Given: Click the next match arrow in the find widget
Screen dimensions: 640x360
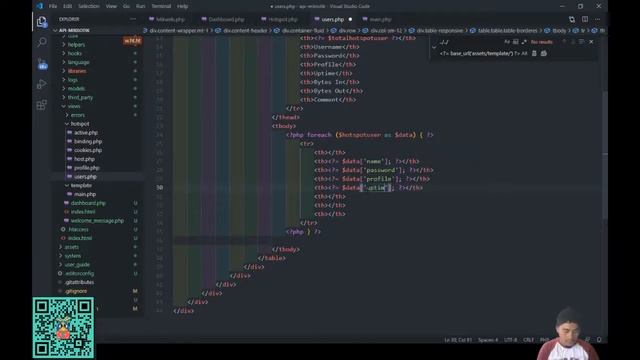Looking at the screenshot, I should (x=573, y=42).
